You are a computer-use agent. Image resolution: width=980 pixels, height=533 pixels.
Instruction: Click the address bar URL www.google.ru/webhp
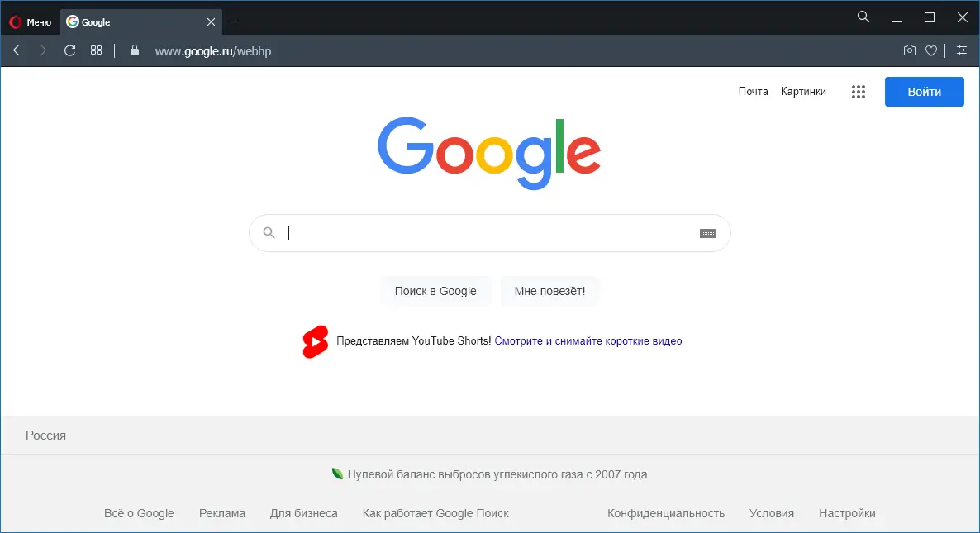[x=213, y=51]
